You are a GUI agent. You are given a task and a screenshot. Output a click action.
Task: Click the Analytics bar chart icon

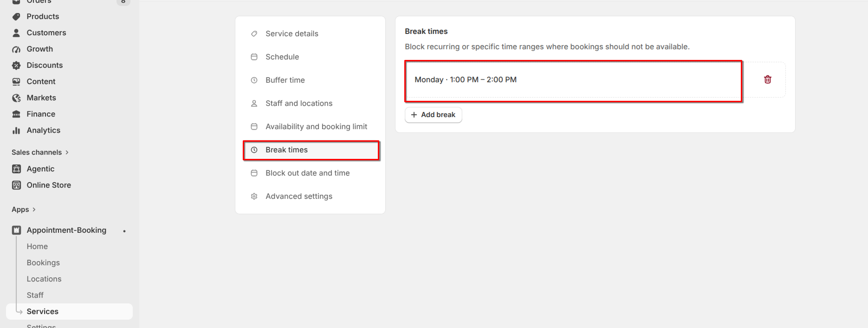click(x=16, y=131)
